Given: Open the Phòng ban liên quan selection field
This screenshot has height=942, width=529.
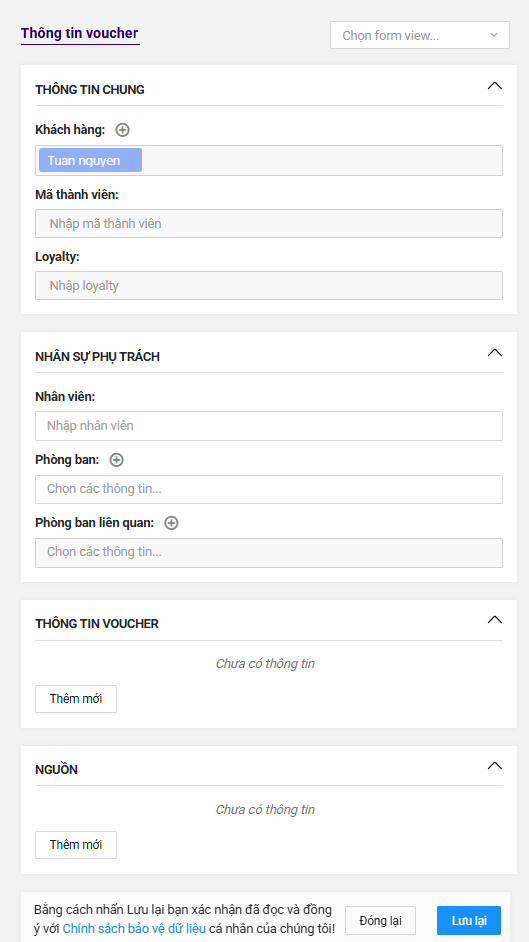Looking at the screenshot, I should tap(269, 552).
